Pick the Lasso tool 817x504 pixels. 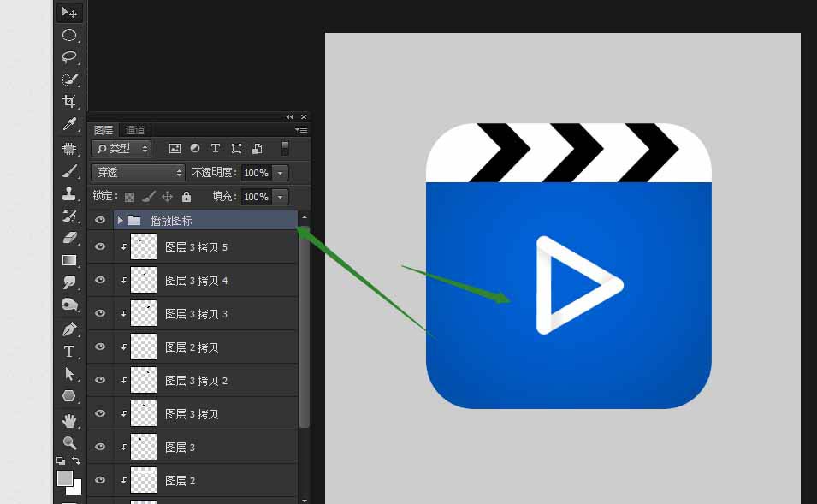coord(69,57)
